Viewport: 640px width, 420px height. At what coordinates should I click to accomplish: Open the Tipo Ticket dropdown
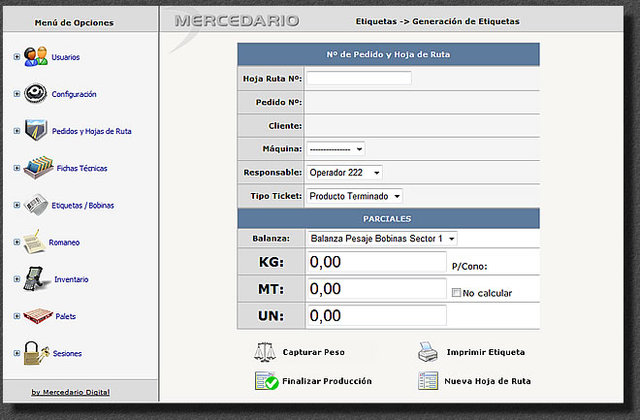point(354,196)
